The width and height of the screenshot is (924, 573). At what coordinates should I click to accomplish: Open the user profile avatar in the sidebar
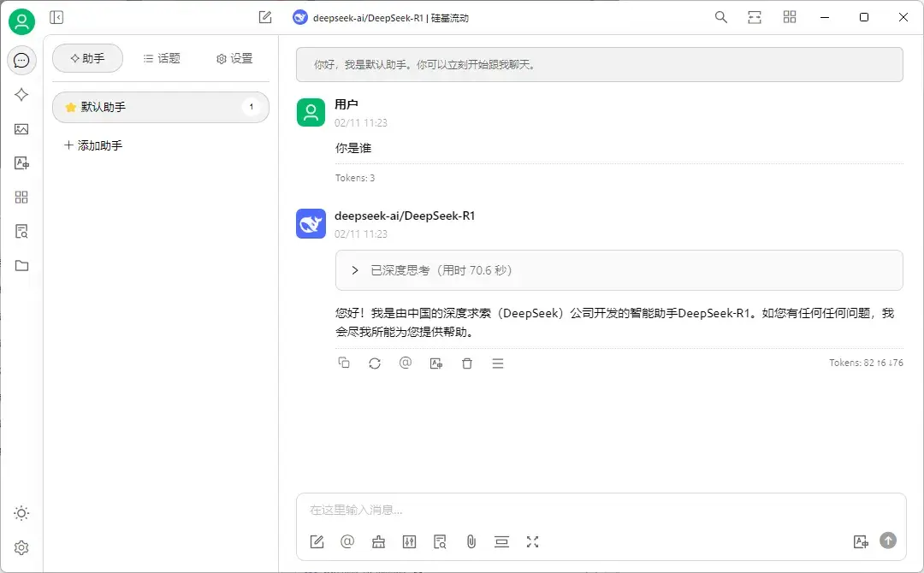coord(21,21)
